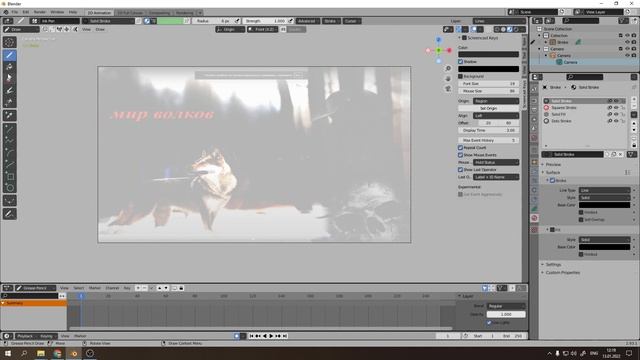Toggle the Use Lights checkbox in Layer panel
The width and height of the screenshot is (640, 360).
click(489, 322)
